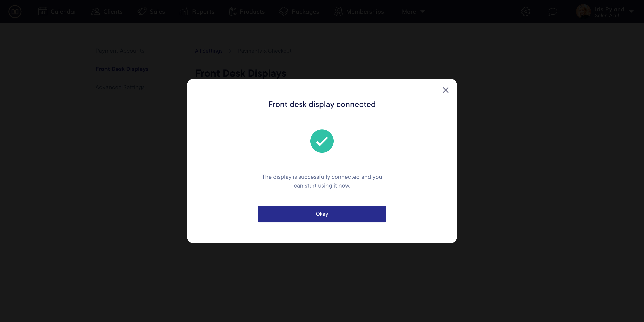Image resolution: width=644 pixels, height=322 pixels.
Task: Open the settings gear
Action: 526,11
